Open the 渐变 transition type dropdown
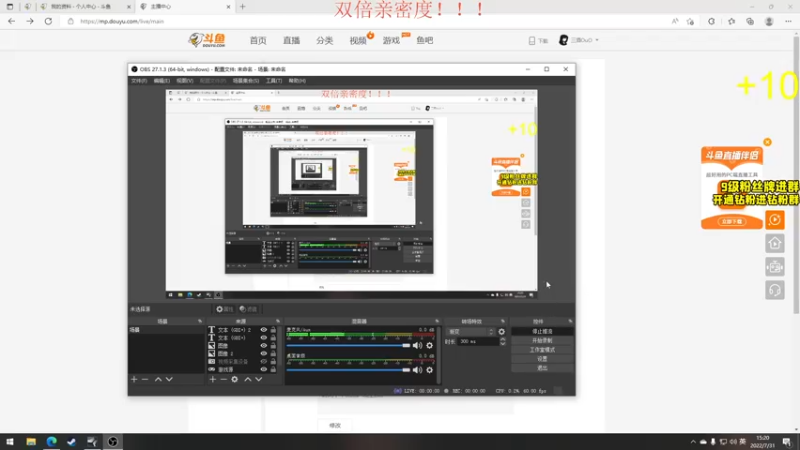 470,332
